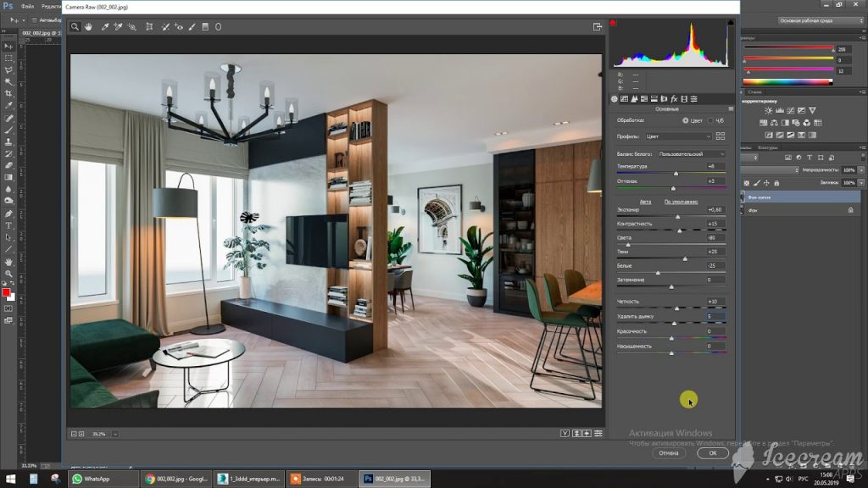Open the Заливка fill dropdown arrow
The height and width of the screenshot is (488, 868).
(x=861, y=183)
